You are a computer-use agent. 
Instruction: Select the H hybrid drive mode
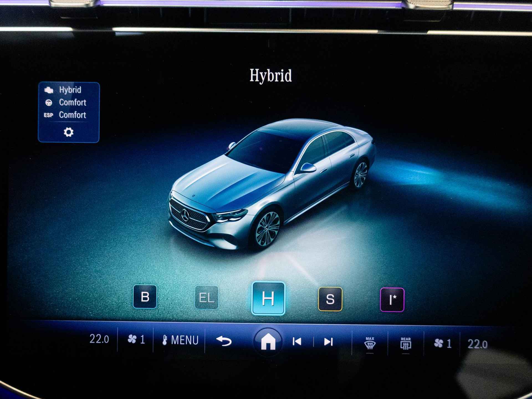(x=268, y=298)
